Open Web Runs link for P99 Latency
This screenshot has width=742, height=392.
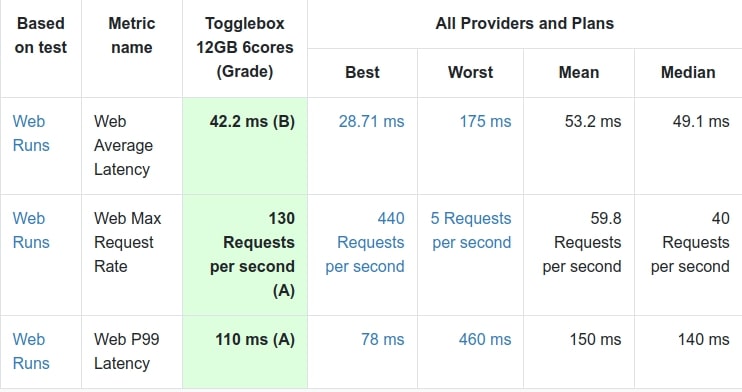[x=31, y=351]
